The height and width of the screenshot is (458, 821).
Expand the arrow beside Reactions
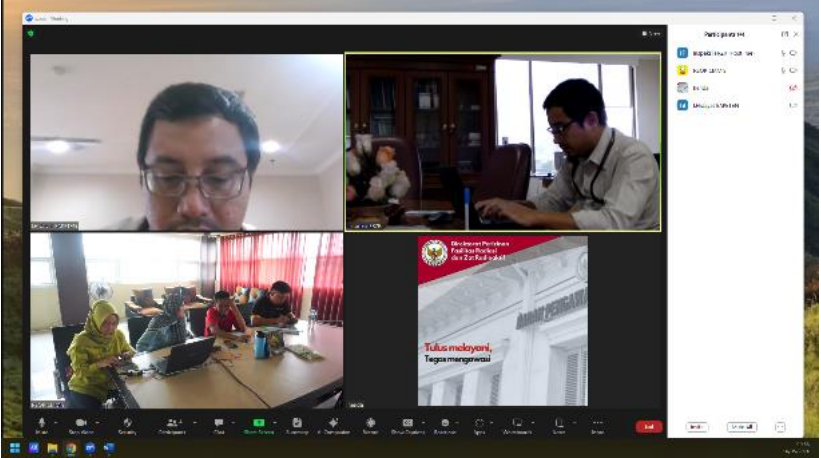457,422
